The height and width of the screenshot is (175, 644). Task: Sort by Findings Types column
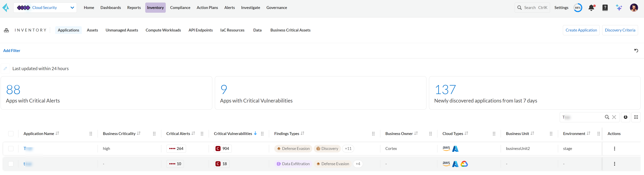point(303,133)
